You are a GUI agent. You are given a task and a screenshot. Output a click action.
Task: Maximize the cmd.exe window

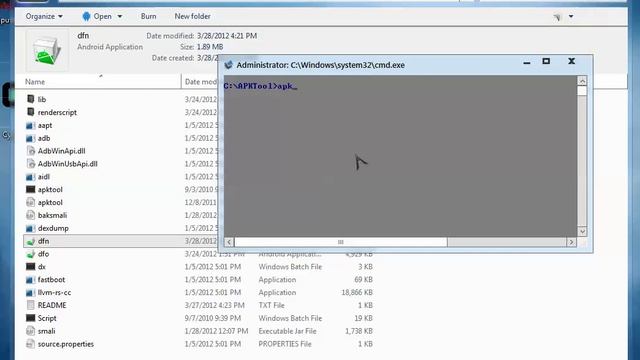(546, 61)
